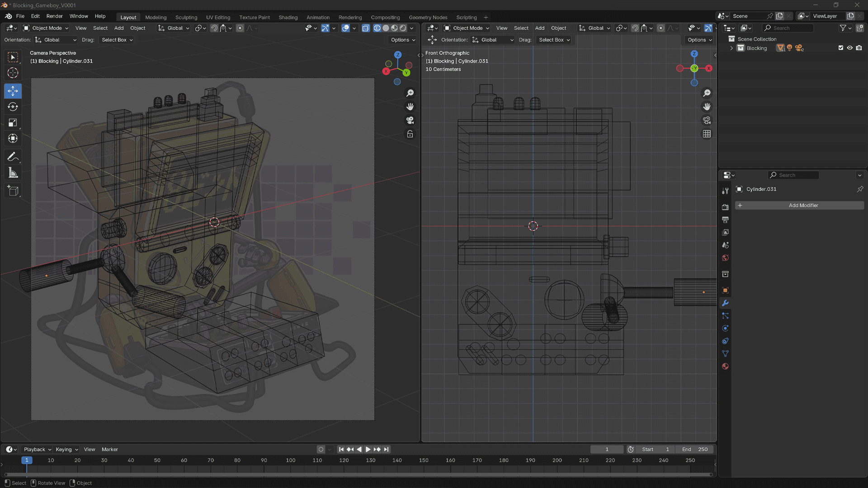The height and width of the screenshot is (488, 868).
Task: Activate the Measure tool
Action: pos(13,172)
